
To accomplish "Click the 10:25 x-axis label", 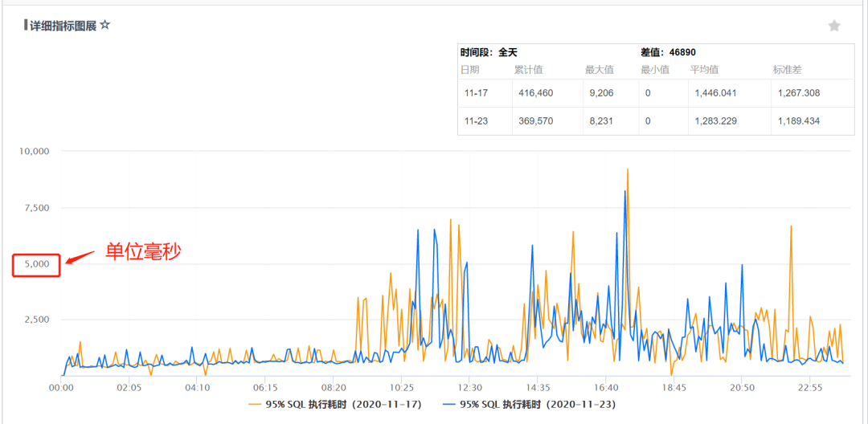I will tap(401, 386).
